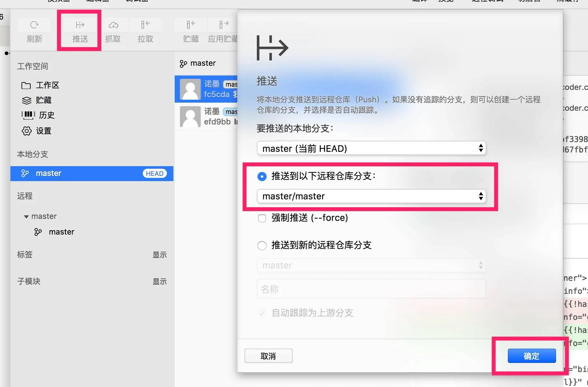Image resolution: width=588 pixels, height=387 pixels.
Task: Click branch icon in commit list header
Action: 183,64
